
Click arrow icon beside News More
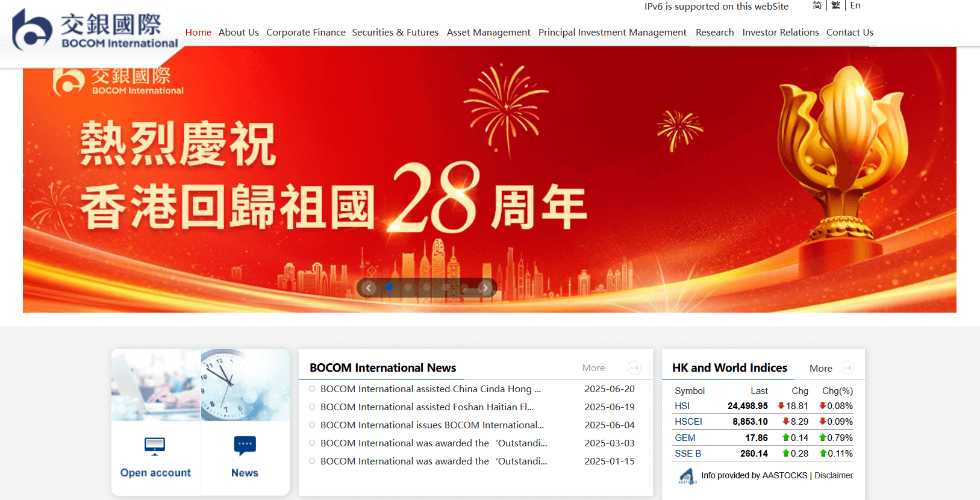(x=634, y=367)
